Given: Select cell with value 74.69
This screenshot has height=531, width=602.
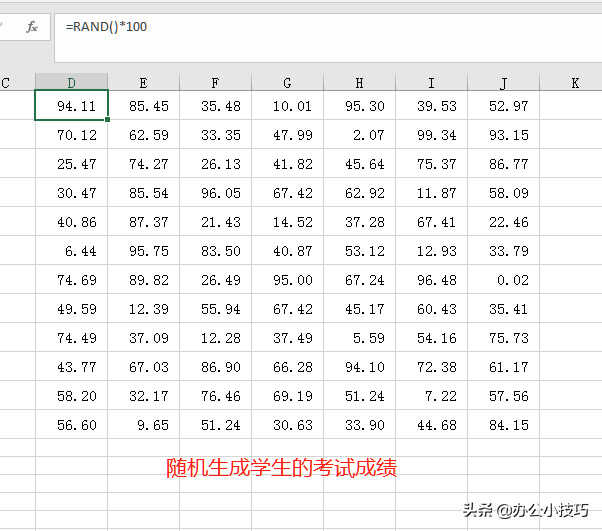Looking at the screenshot, I should (x=71, y=279).
